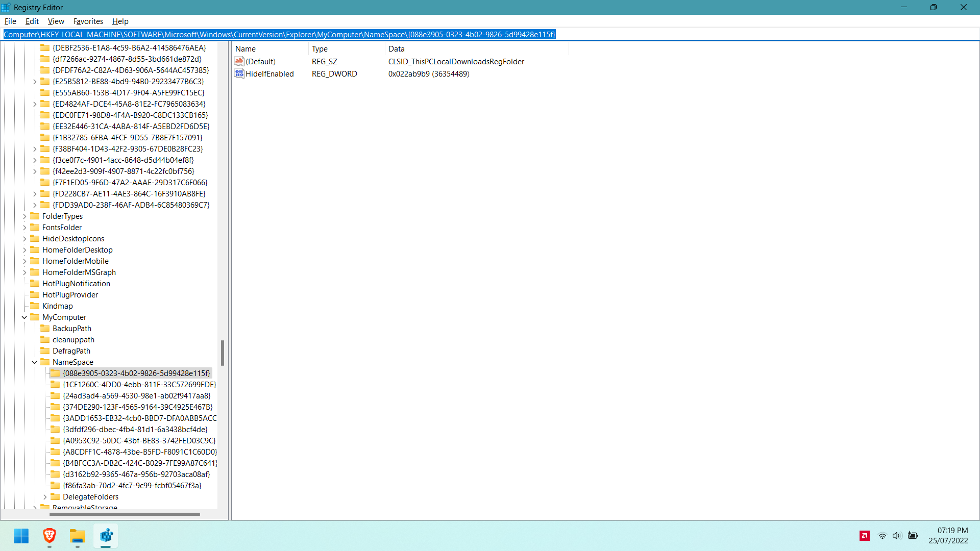Click the horizontal scrollbar below the tree

point(125,514)
